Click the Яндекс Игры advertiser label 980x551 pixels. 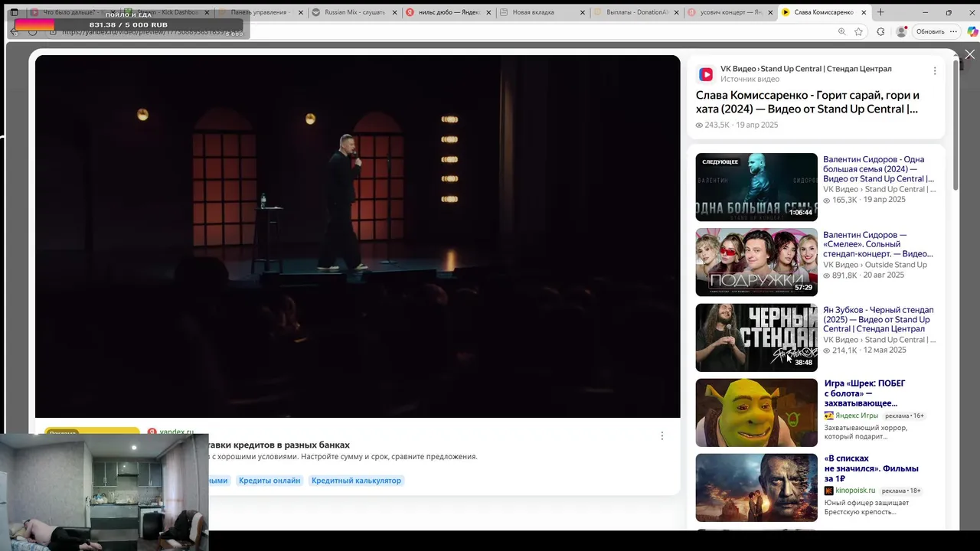pyautogui.click(x=857, y=416)
